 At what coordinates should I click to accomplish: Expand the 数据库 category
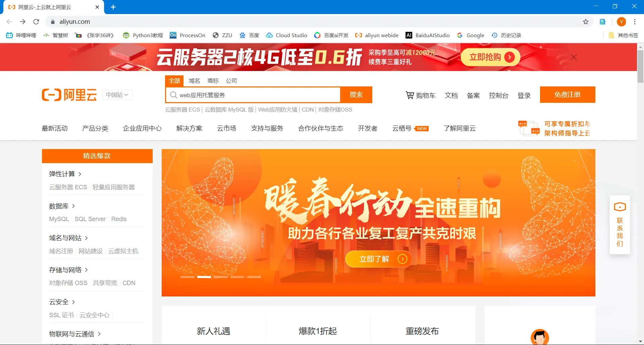pyautogui.click(x=62, y=206)
